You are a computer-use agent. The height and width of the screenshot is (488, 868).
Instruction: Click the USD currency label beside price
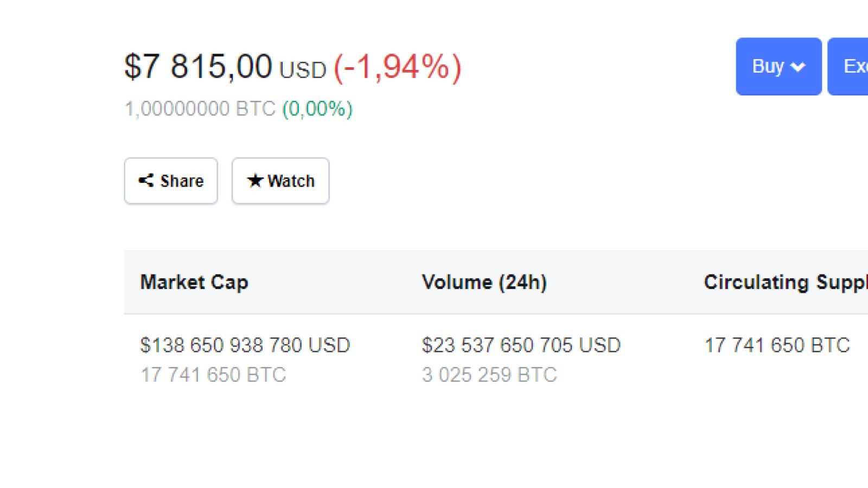pyautogui.click(x=303, y=70)
